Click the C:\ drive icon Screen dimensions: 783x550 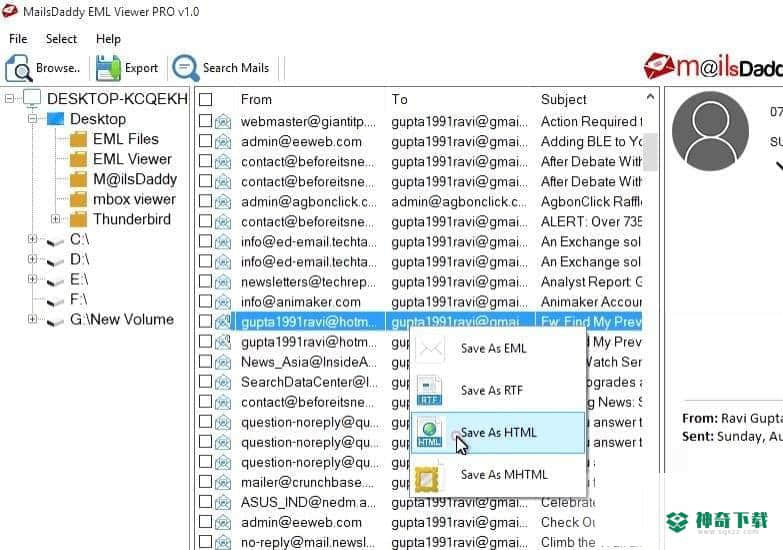tap(55, 241)
